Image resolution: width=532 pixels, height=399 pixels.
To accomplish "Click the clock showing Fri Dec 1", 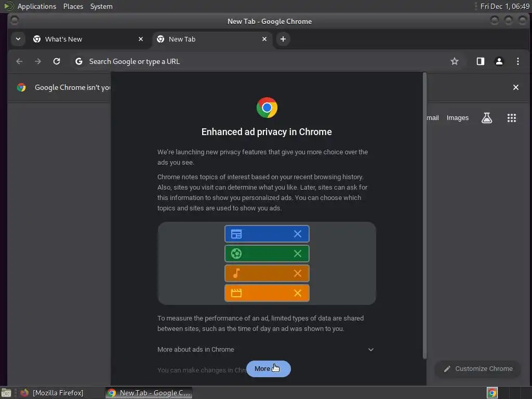I will point(505,6).
